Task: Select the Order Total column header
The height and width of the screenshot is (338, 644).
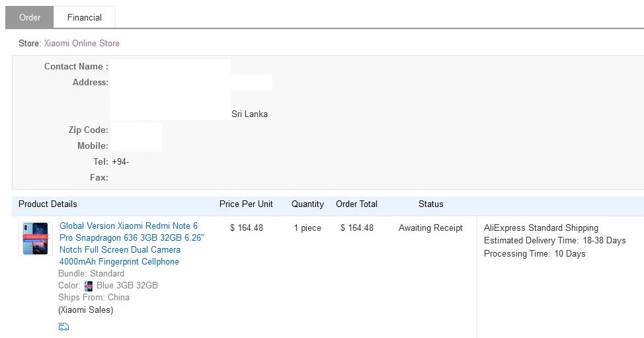Action: coord(356,204)
